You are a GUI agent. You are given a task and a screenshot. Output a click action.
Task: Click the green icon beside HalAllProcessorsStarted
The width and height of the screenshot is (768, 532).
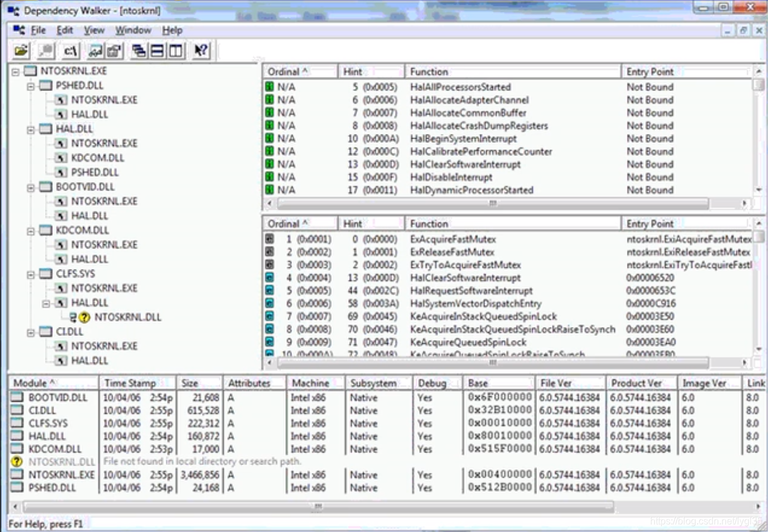(x=270, y=87)
